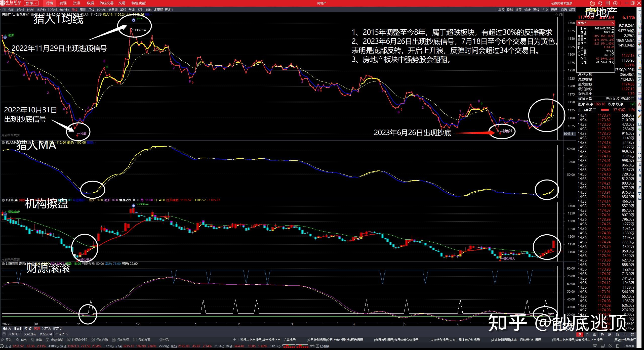Screen dimensions: 644x350
Task: Switch to 分时 intraday view
Action: point(11,10)
